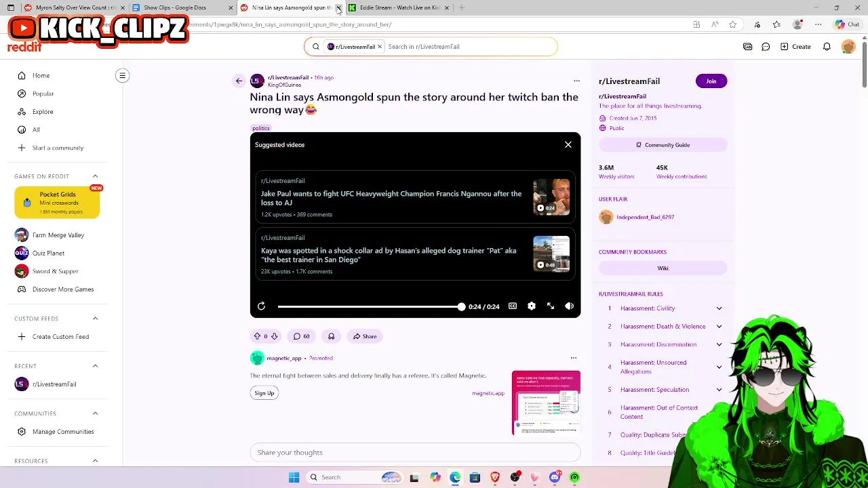Give an award to the post

[331, 336]
